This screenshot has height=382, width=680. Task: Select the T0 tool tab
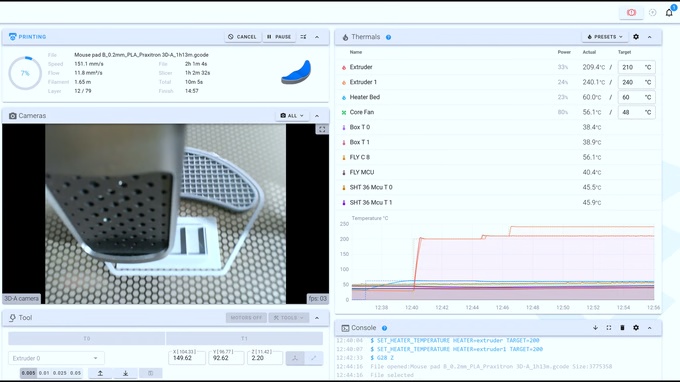pyautogui.click(x=87, y=338)
